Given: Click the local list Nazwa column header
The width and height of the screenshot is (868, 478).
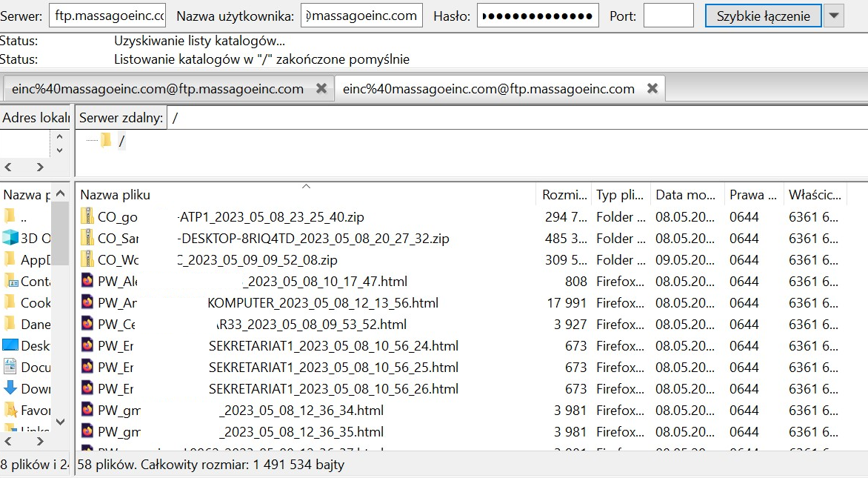Looking at the screenshot, I should pos(26,194).
